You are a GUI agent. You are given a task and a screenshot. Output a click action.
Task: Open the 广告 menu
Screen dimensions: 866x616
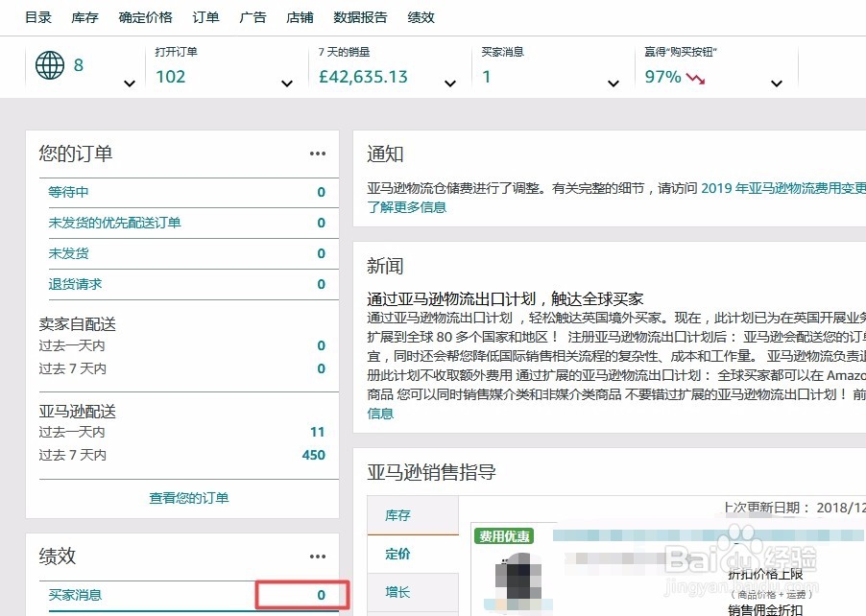[252, 16]
